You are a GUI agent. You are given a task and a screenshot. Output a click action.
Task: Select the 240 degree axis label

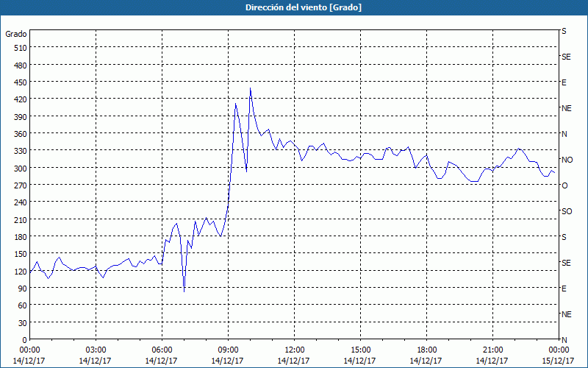[x=21, y=202]
